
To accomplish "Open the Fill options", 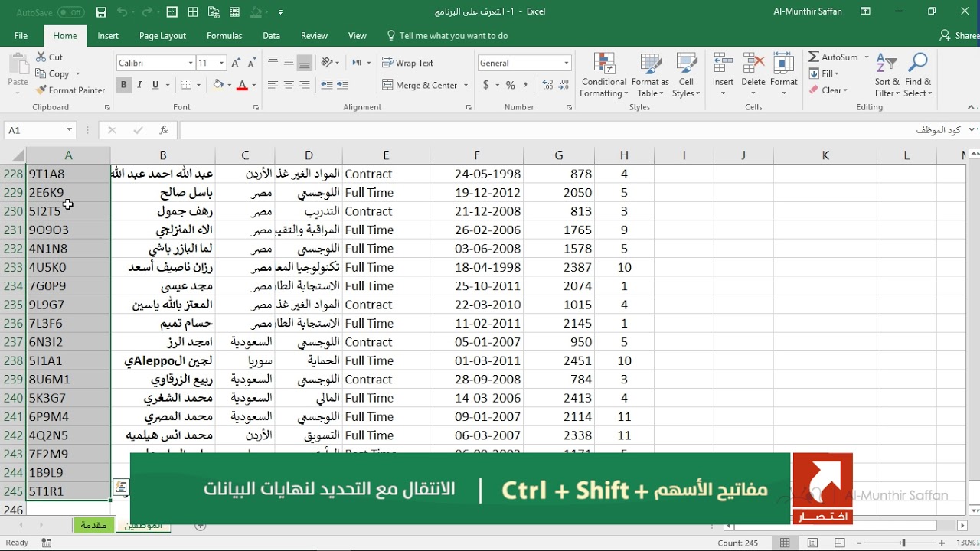I will [x=825, y=74].
